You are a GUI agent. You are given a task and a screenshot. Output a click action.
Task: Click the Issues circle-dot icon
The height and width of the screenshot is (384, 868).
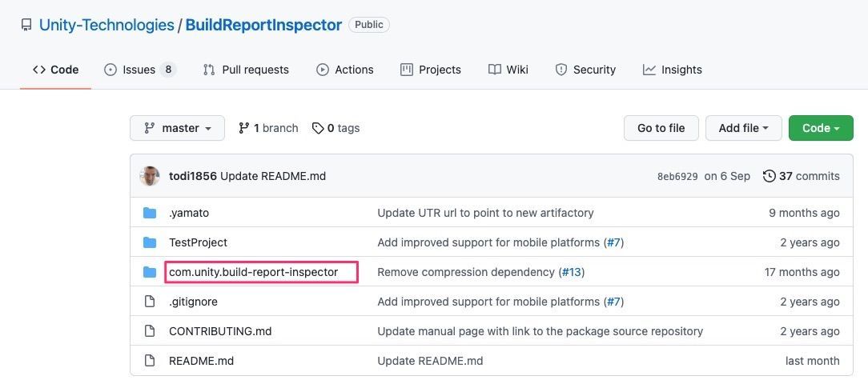click(111, 70)
